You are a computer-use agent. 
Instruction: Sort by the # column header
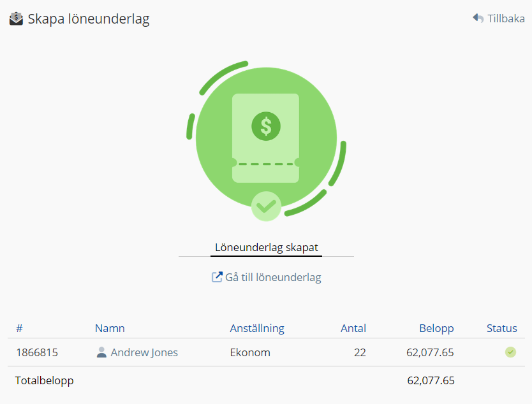coord(19,328)
